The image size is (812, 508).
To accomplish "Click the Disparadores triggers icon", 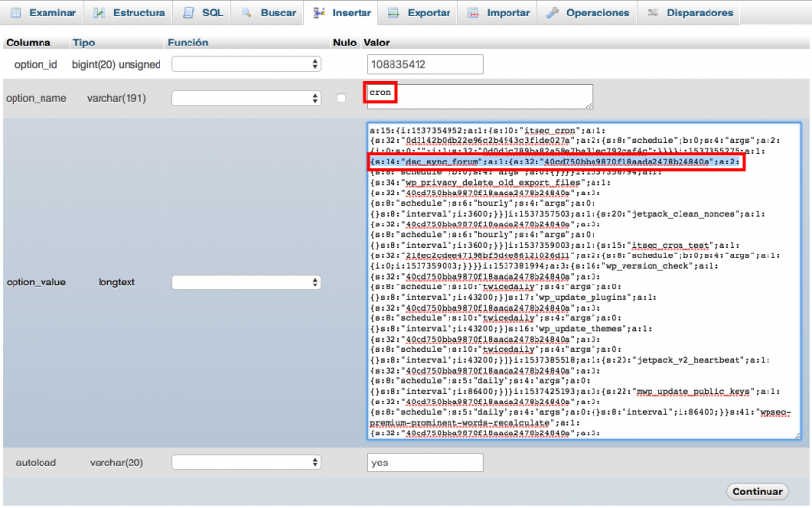I will (x=653, y=14).
